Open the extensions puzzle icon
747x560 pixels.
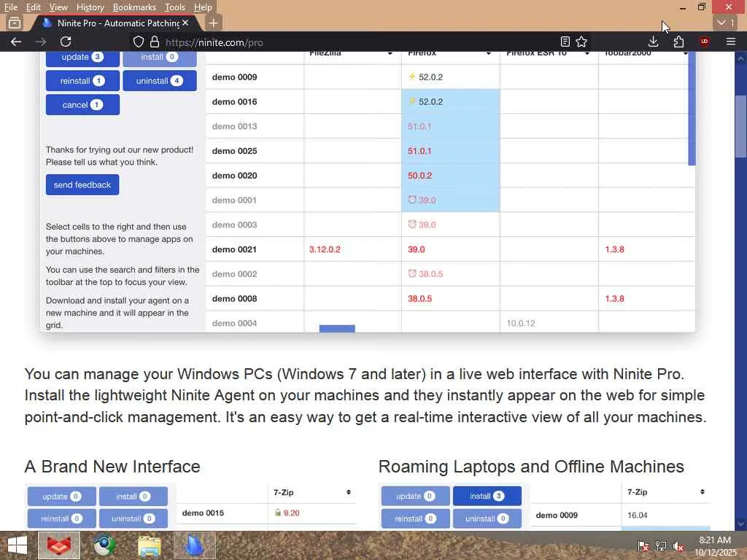point(678,42)
